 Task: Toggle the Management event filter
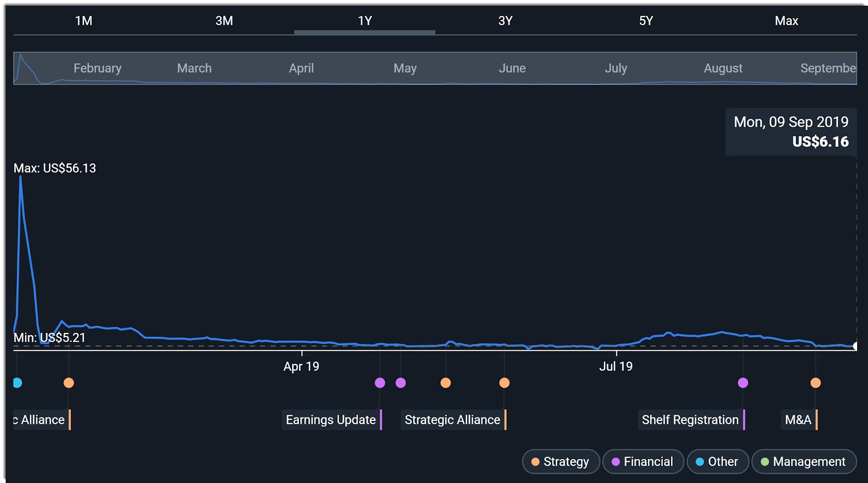click(804, 462)
